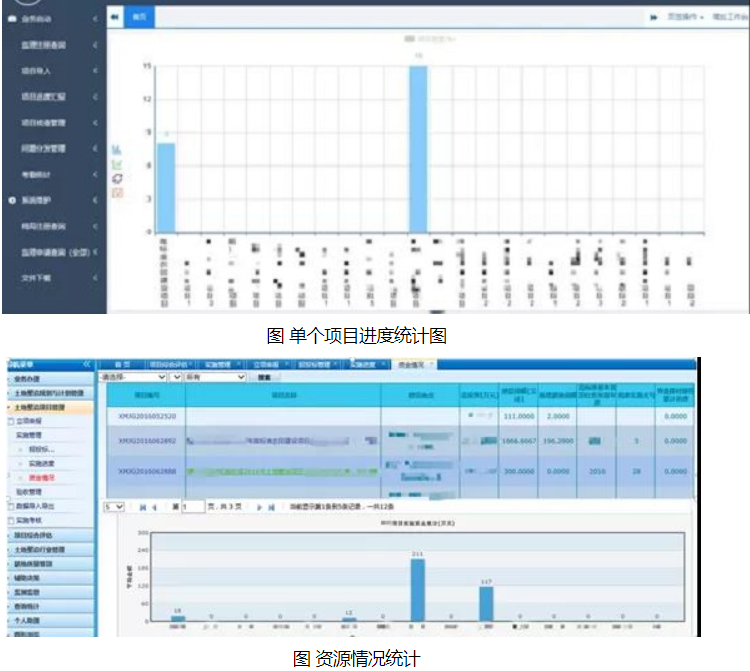The image size is (750, 671).
Task: Select 实施进度 tree item
Action: point(42,464)
